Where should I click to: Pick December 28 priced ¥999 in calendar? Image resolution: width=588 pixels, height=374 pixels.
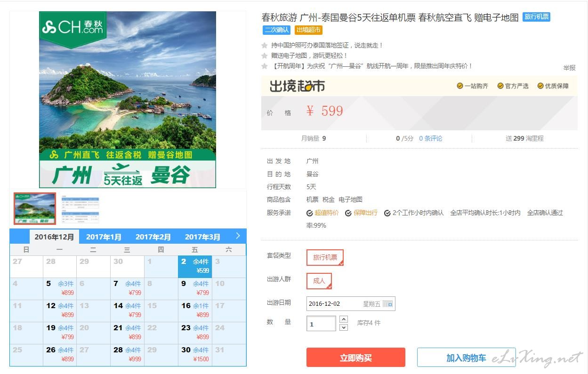point(127,355)
